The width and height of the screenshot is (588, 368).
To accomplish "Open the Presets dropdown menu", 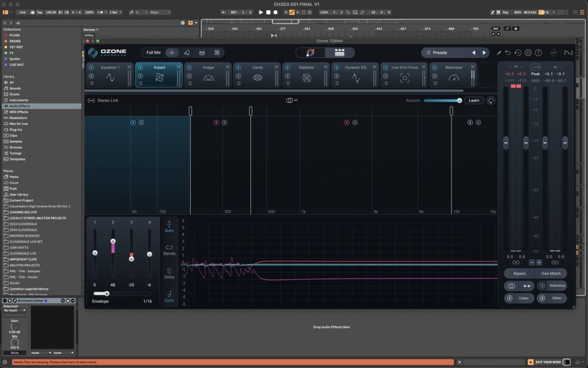I will point(440,53).
